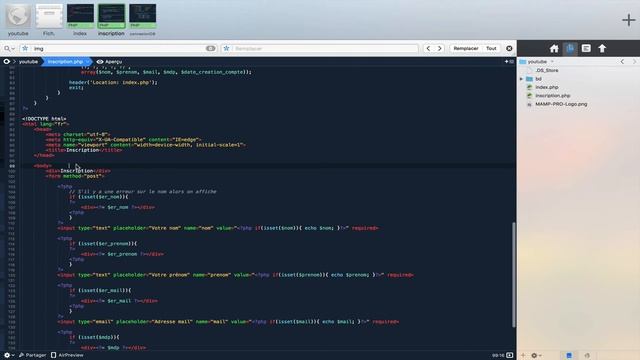Click the header Location index.php code line
640x360 pixels.
[x=113, y=82]
